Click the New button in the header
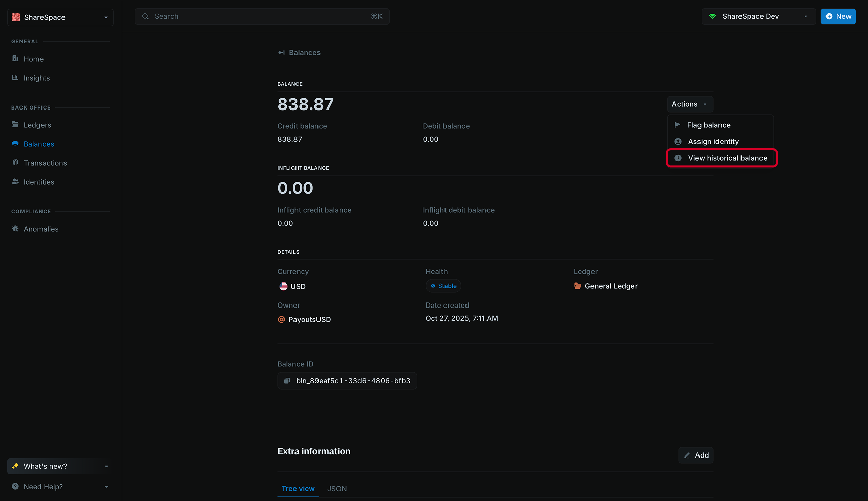The width and height of the screenshot is (868, 501). pos(838,16)
